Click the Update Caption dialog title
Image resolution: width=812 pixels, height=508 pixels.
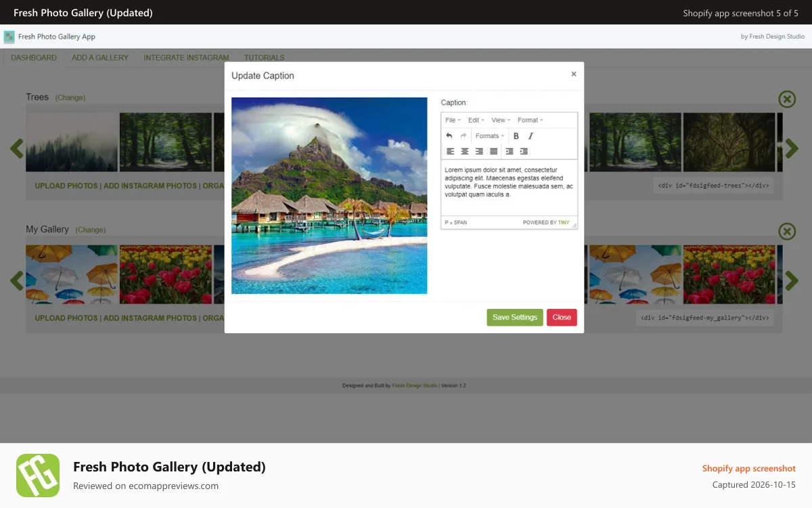click(x=263, y=76)
